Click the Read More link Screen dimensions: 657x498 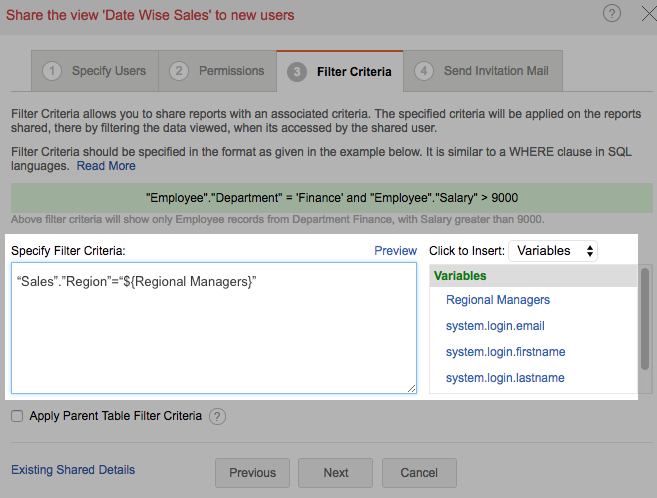[x=106, y=166]
